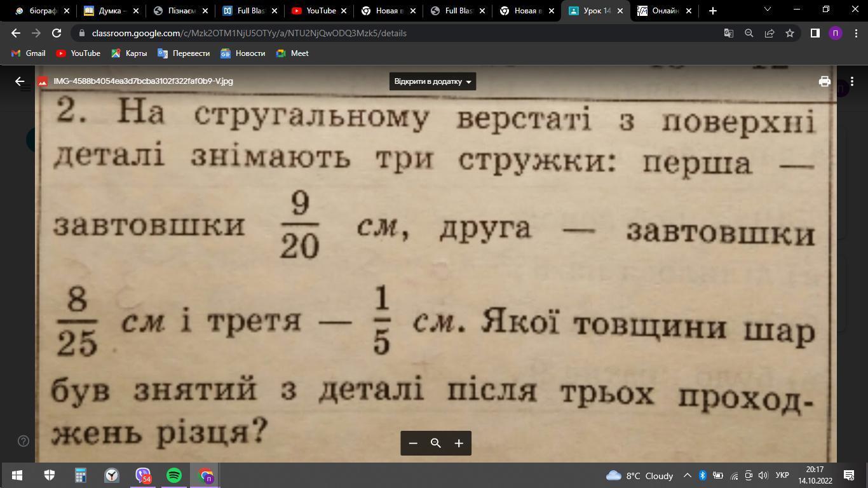The width and height of the screenshot is (868, 488).
Task: Share this page from the address bar
Action: point(770,33)
